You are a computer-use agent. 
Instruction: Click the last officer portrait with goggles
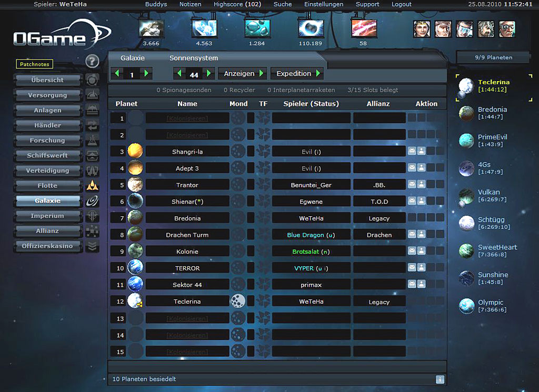tap(507, 29)
